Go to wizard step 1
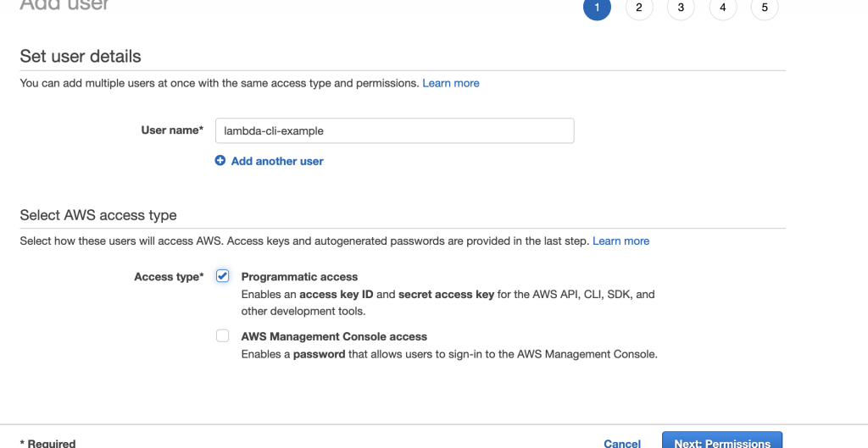This screenshot has width=868, height=448. tap(597, 7)
